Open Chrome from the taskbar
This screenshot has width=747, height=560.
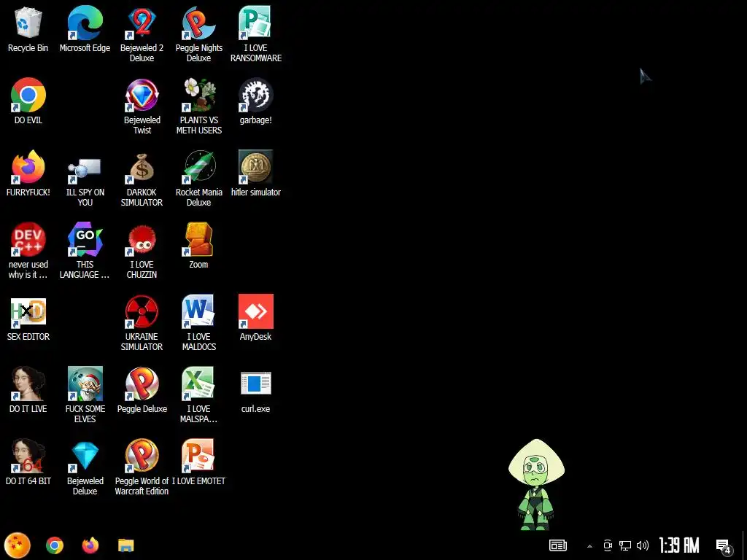(55, 545)
